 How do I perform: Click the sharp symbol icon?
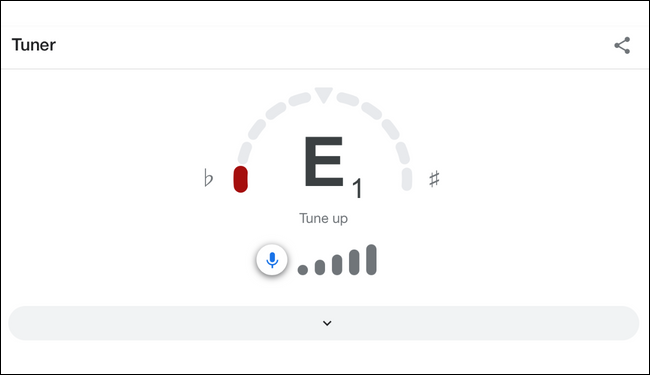(434, 179)
